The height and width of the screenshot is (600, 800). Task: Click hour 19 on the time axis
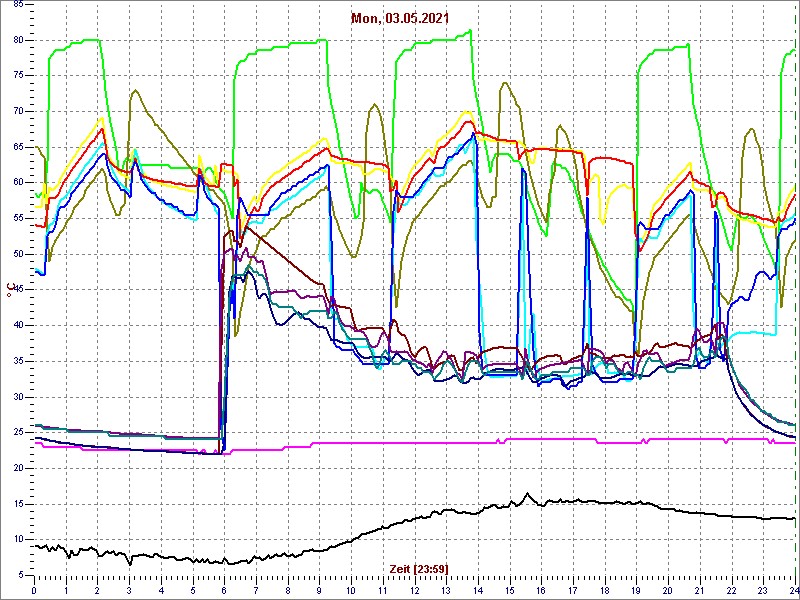pos(636,590)
